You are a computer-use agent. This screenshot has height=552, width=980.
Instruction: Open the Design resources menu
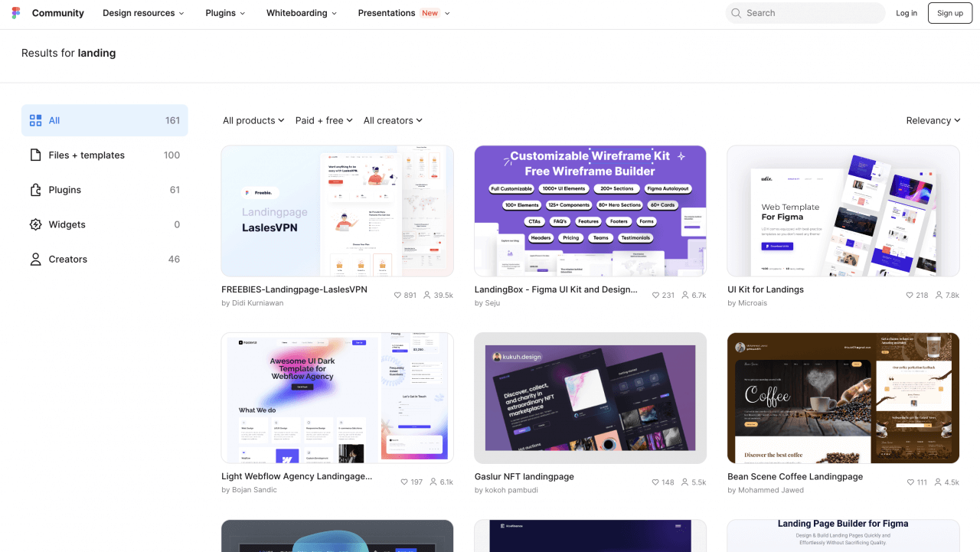[143, 13]
